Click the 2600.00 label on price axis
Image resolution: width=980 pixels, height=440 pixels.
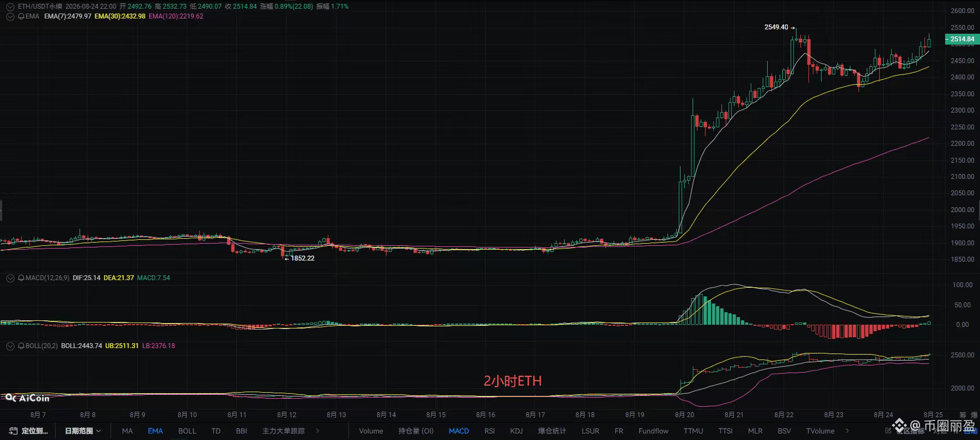(963, 11)
